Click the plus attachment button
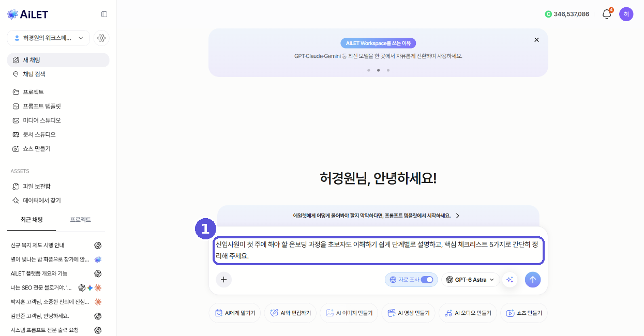The height and width of the screenshot is (336, 644). 223,280
